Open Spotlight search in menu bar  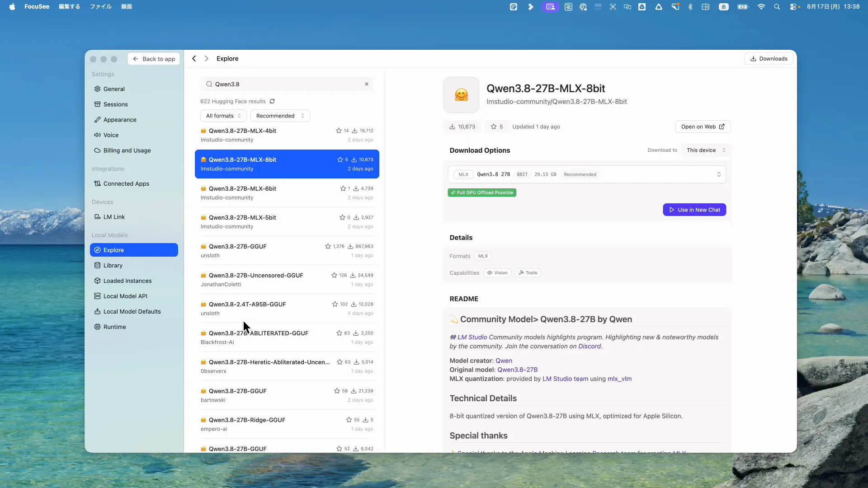[777, 7]
